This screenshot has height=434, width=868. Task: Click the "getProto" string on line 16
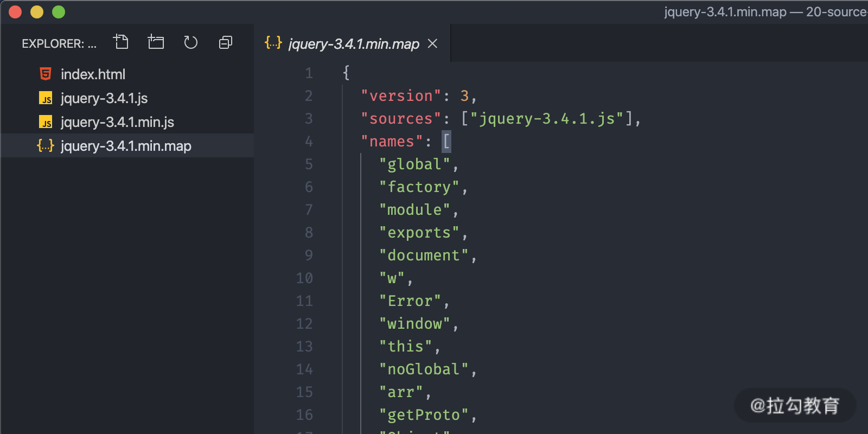click(x=424, y=415)
